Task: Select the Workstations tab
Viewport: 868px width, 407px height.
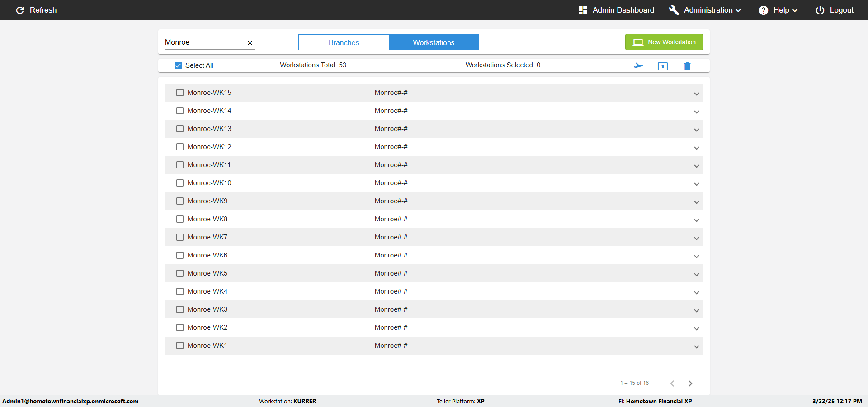Action: point(434,42)
